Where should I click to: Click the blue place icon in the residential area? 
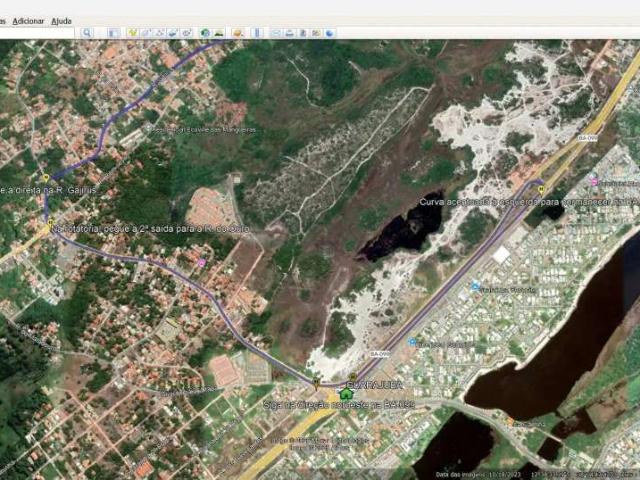(475, 286)
